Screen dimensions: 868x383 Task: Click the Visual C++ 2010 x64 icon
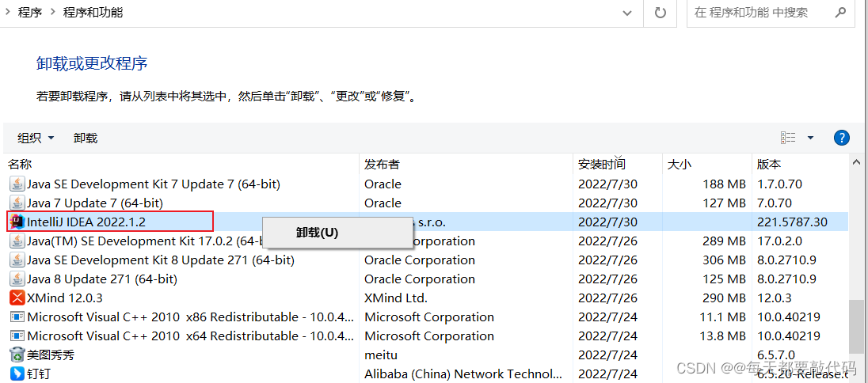point(17,336)
